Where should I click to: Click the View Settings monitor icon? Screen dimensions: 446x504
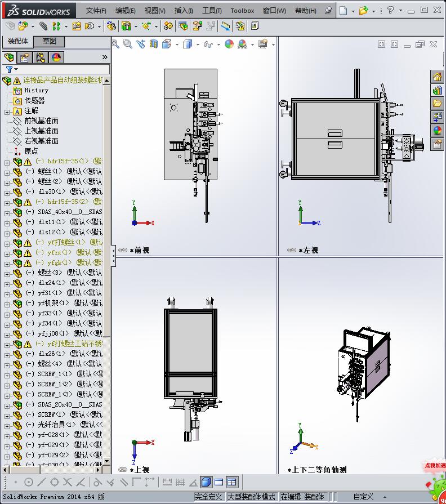point(263,44)
